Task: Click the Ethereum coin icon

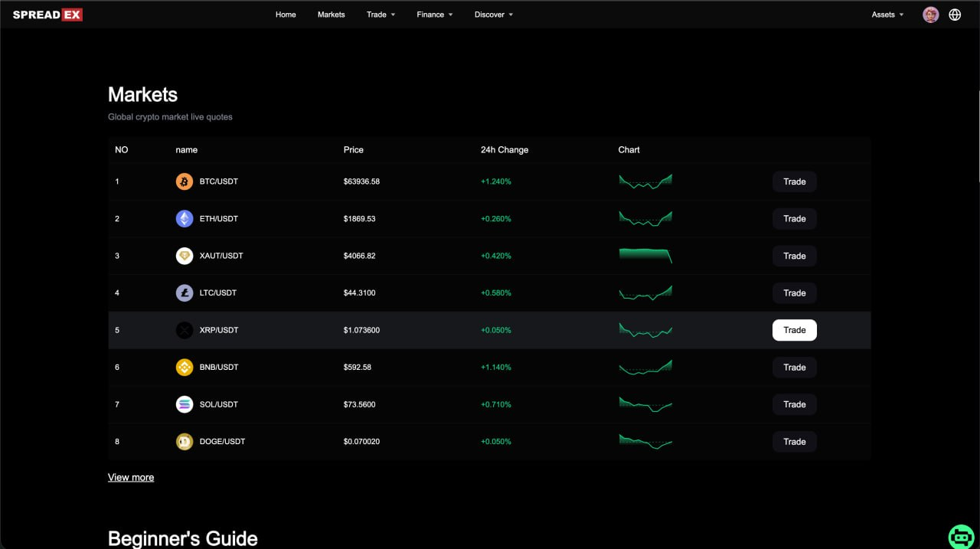Action: (185, 219)
